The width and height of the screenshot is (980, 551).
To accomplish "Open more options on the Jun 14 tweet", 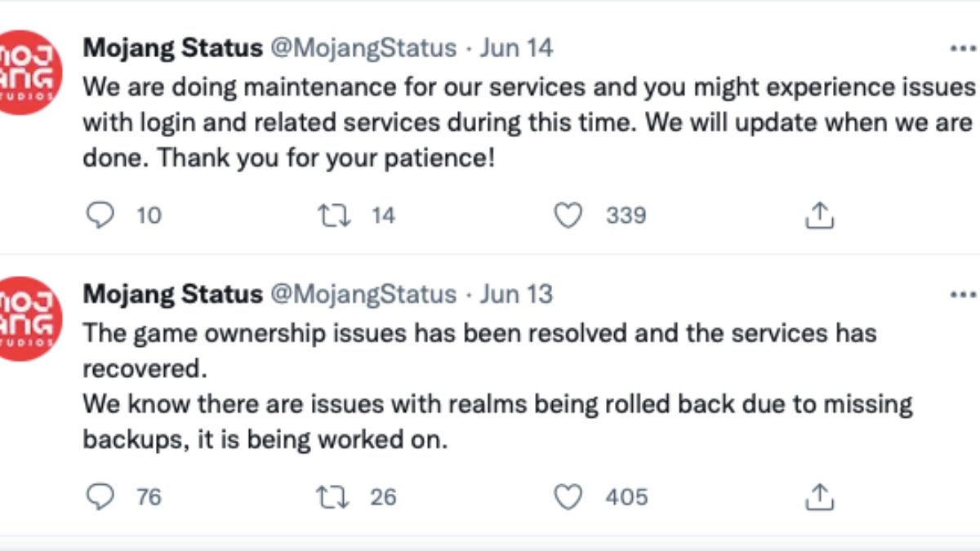I will pos(964,48).
